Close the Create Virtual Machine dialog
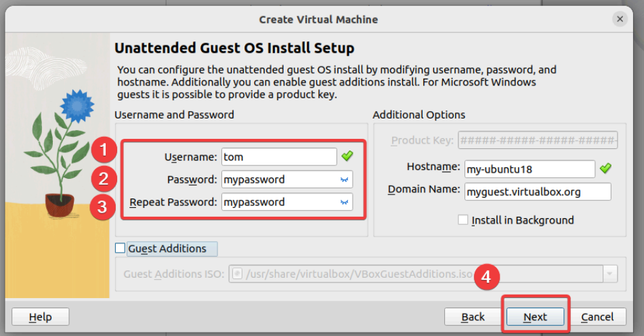 (620, 19)
